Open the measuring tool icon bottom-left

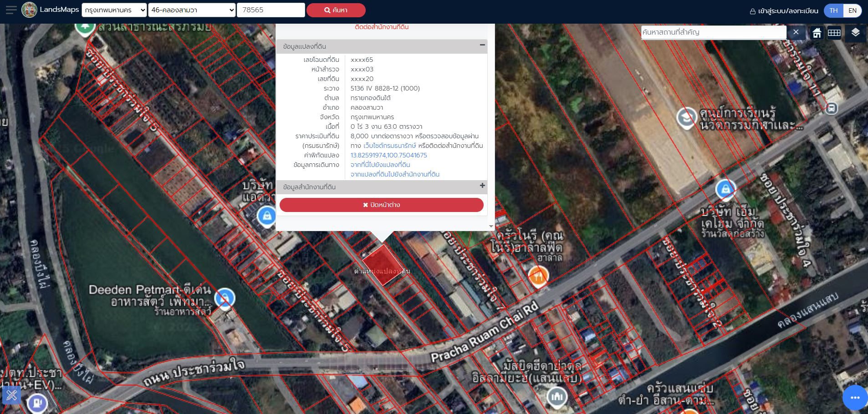(12, 395)
